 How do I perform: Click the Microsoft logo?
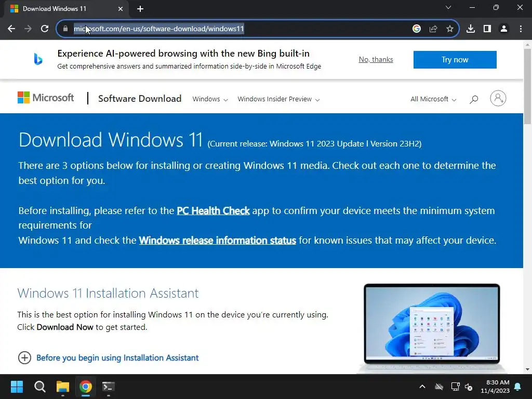pos(46,98)
